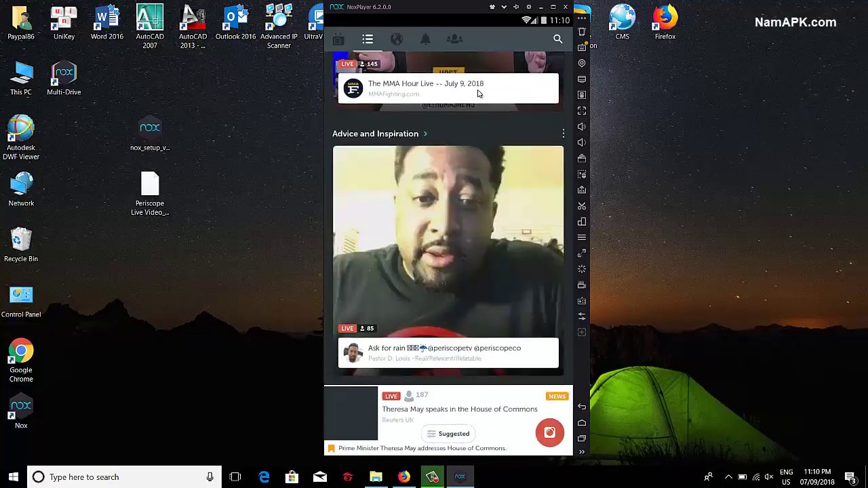Pin the NoxPlayer window on top

[x=516, y=7]
